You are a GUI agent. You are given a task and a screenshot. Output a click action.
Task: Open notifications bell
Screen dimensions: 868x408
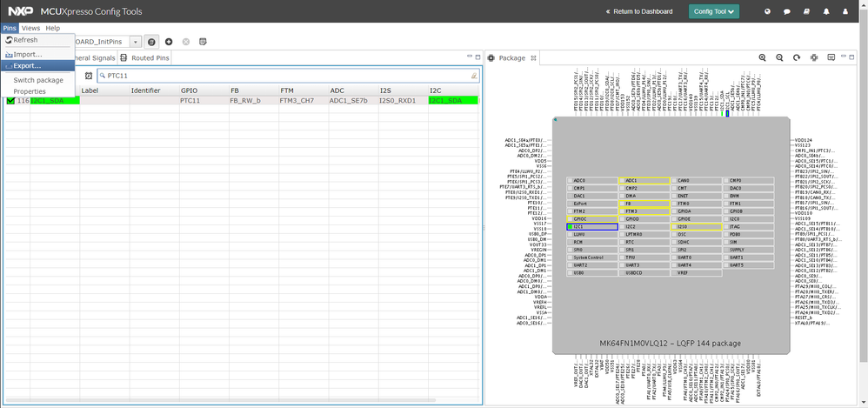point(826,11)
